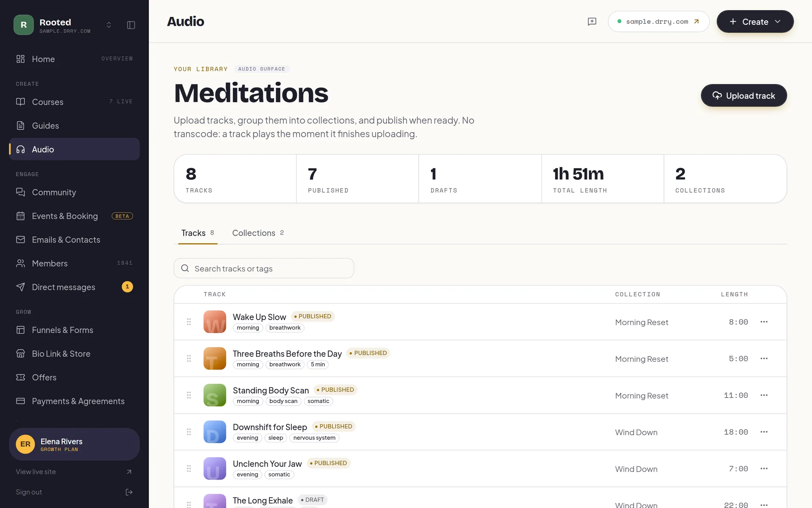812x508 pixels.
Task: Open Courses section
Action: [74, 102]
